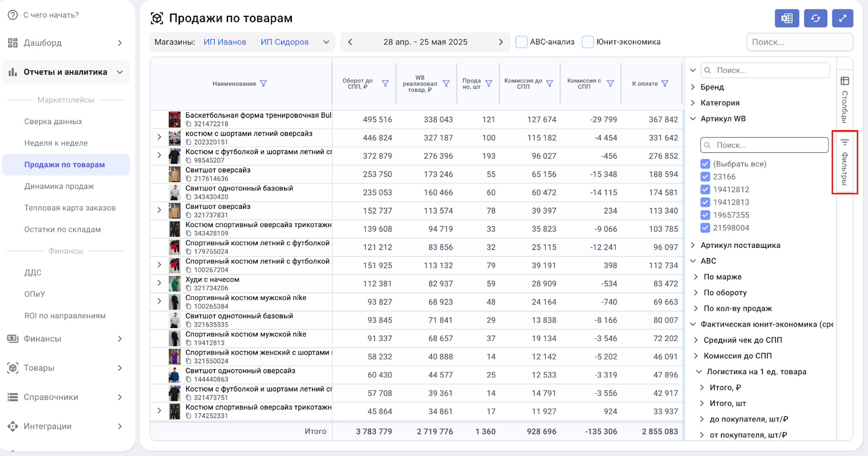Viewport: 868px width, 456px height.
Task: Click the ИП Иванов store link
Action: [x=225, y=42]
